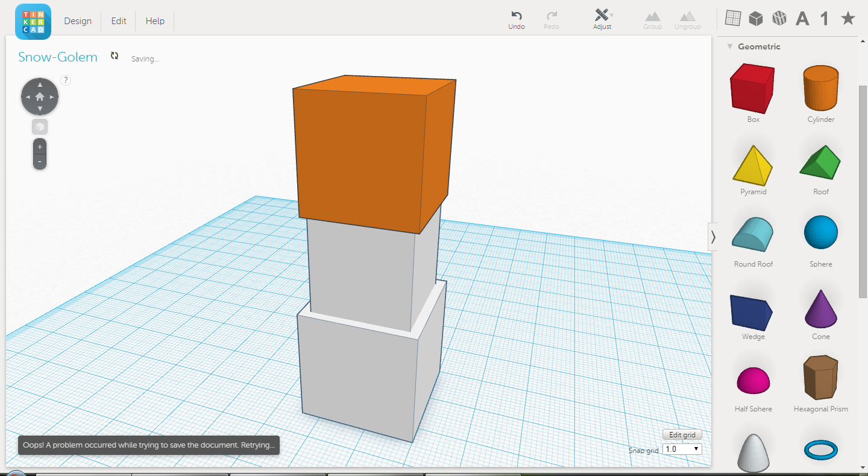The width and height of the screenshot is (868, 476).
Task: Zoom in with the plus button
Action: point(40,147)
